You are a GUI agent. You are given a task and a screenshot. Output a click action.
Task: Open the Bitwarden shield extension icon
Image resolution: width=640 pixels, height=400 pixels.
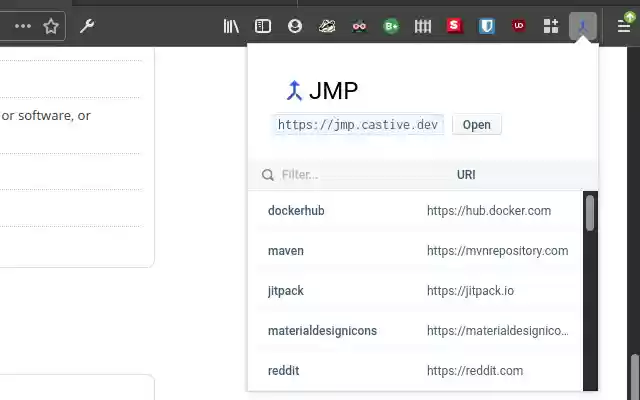click(x=487, y=26)
